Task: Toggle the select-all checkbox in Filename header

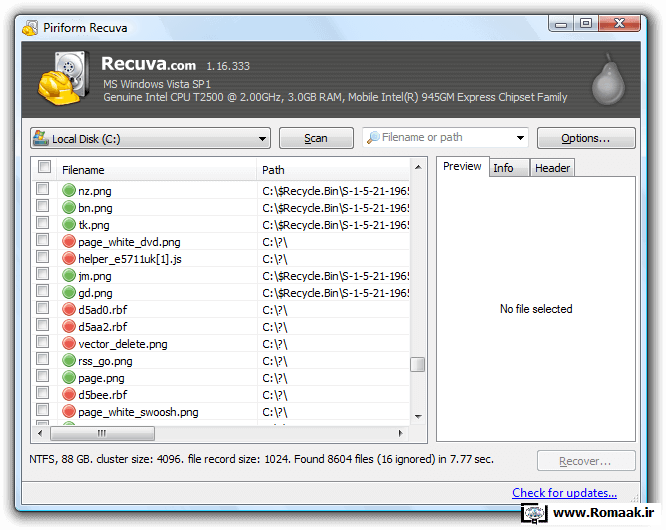Action: (x=44, y=166)
